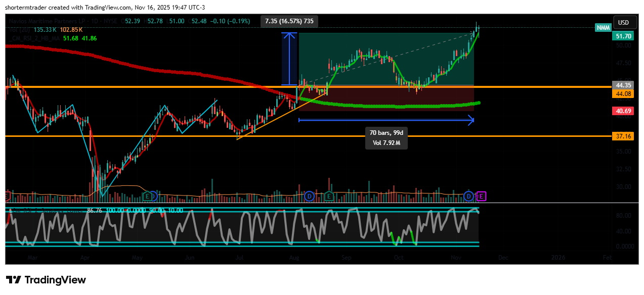Click the green earnings E marker near September

pos(329,196)
